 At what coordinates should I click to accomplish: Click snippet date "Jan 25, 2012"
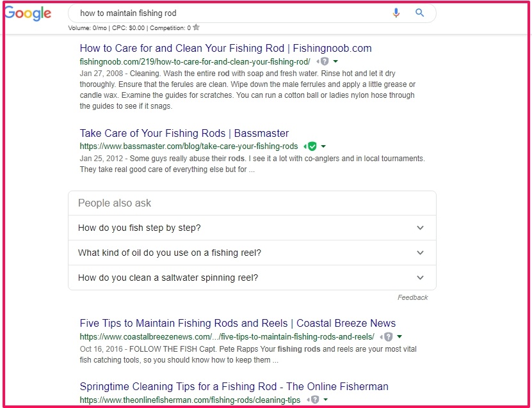coord(101,159)
